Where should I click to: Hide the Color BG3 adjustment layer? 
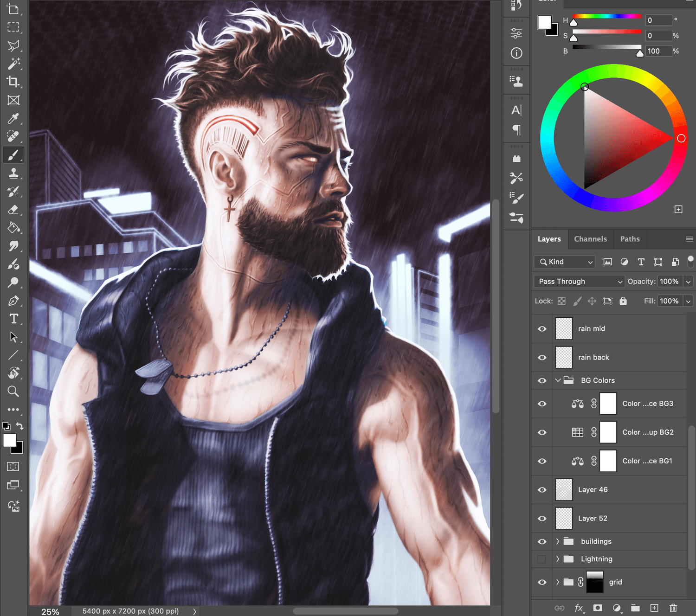542,404
